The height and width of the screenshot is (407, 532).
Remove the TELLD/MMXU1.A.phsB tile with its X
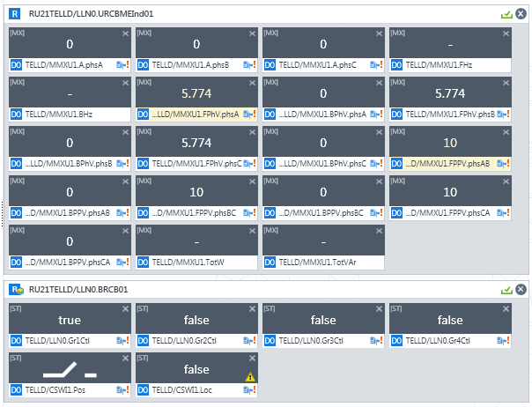(252, 33)
